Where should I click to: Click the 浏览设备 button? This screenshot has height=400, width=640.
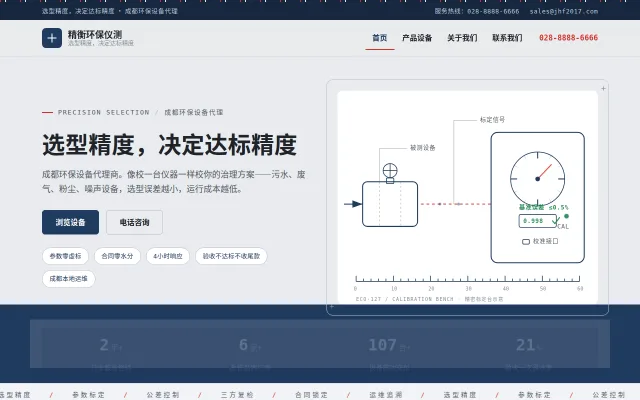[70, 222]
